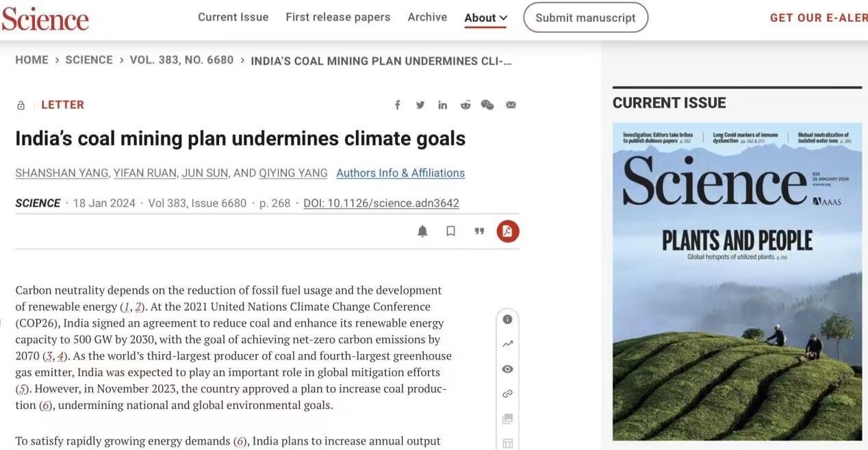
Task: Open the DOI link 10.1126/science.adn3642
Action: tap(381, 203)
